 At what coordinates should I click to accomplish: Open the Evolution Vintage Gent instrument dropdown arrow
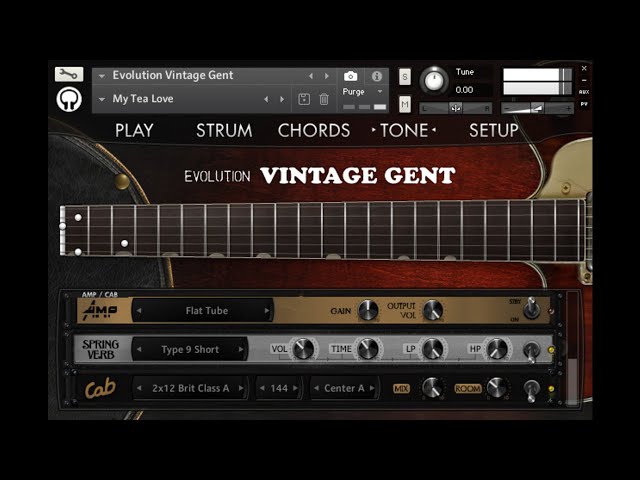pyautogui.click(x=102, y=76)
